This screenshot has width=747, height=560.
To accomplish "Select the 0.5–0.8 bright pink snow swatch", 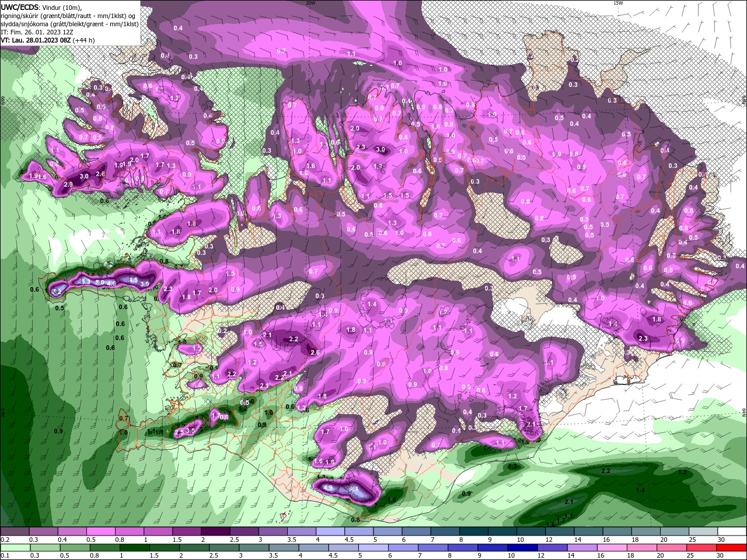I will click(100, 531).
